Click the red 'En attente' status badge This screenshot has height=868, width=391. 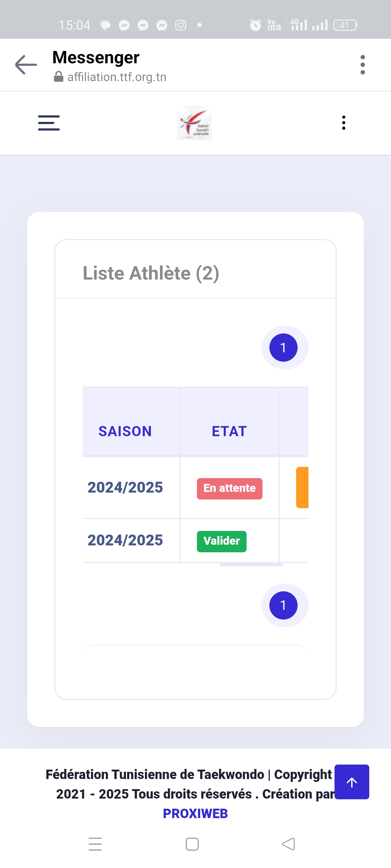click(x=230, y=489)
